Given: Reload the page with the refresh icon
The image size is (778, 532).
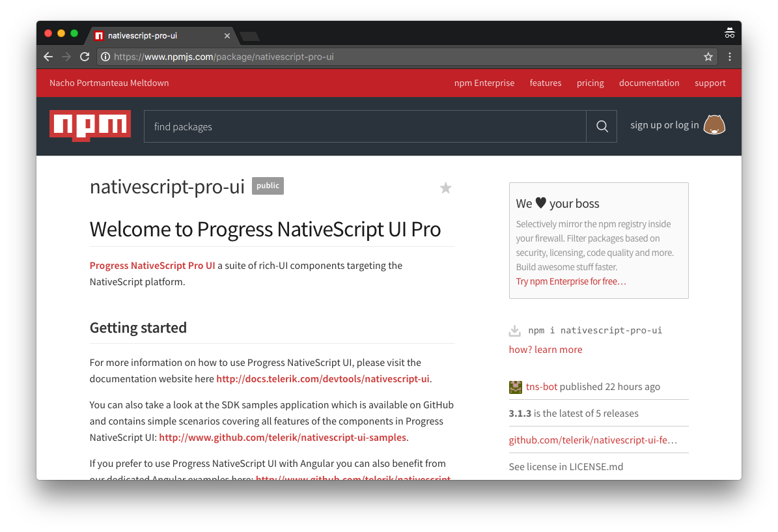Looking at the screenshot, I should tap(85, 57).
